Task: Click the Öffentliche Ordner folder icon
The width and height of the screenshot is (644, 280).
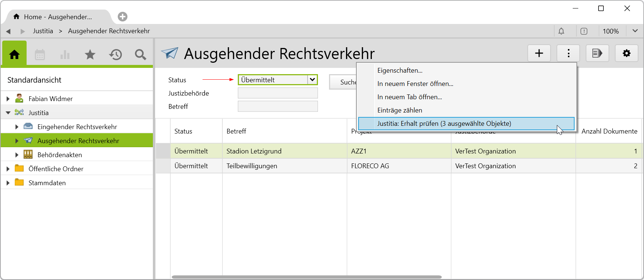Action: (19, 168)
